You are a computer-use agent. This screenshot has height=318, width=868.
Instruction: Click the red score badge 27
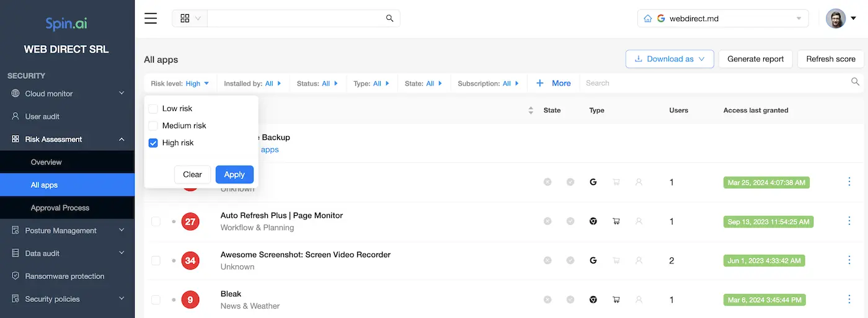[190, 221]
